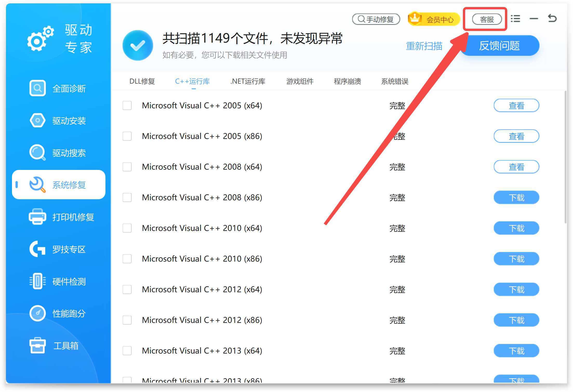Click 下载 for Visual C++ 2010 (x64)

(x=516, y=228)
